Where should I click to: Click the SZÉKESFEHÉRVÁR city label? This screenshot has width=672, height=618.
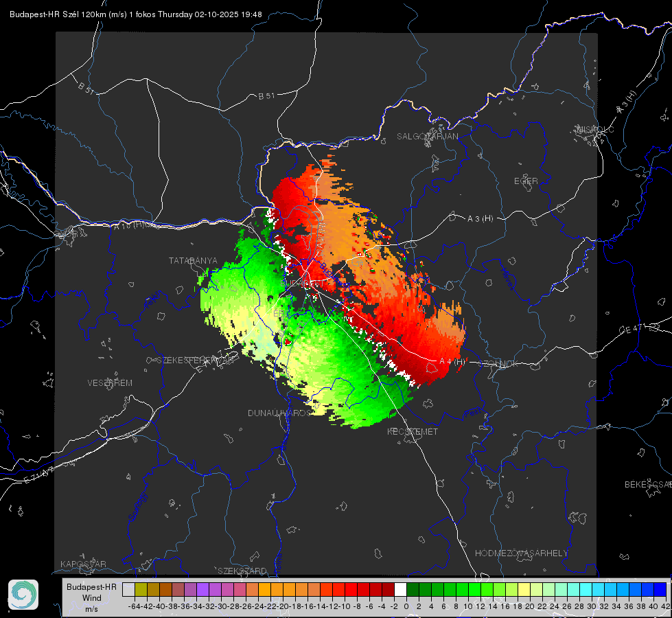[195, 360]
